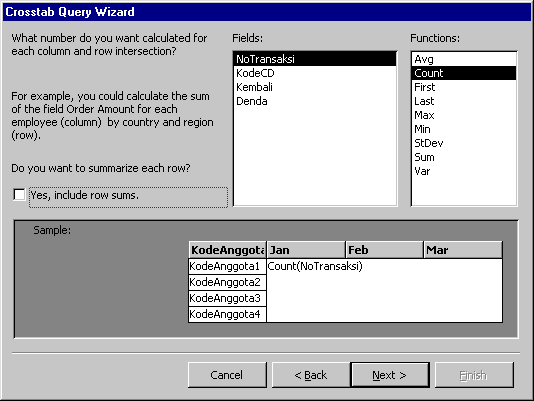This screenshot has width=534, height=401.
Task: Choose the Count function
Action: click(464, 73)
